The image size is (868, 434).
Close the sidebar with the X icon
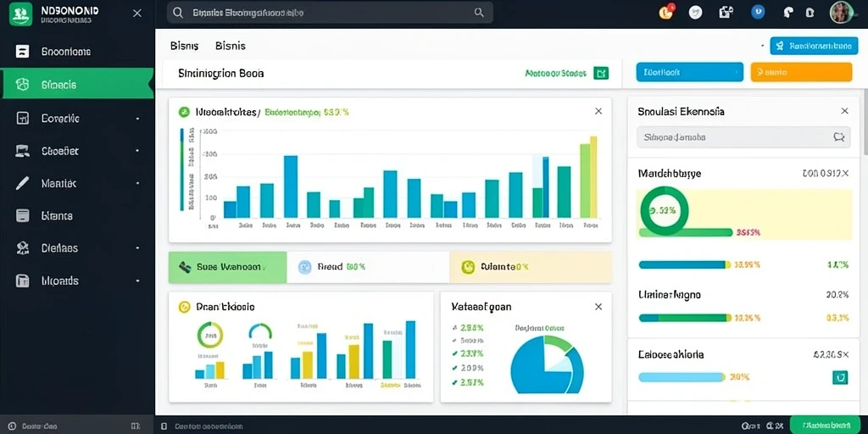137,14
